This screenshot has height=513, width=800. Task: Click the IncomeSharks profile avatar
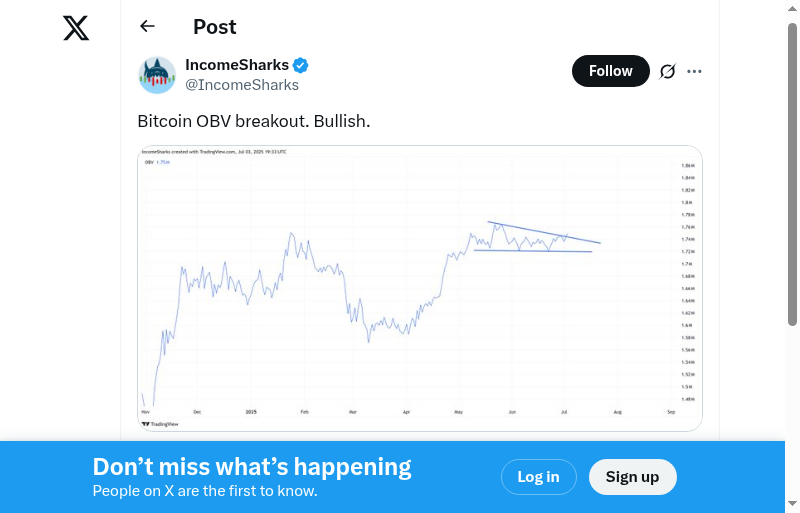coord(157,75)
